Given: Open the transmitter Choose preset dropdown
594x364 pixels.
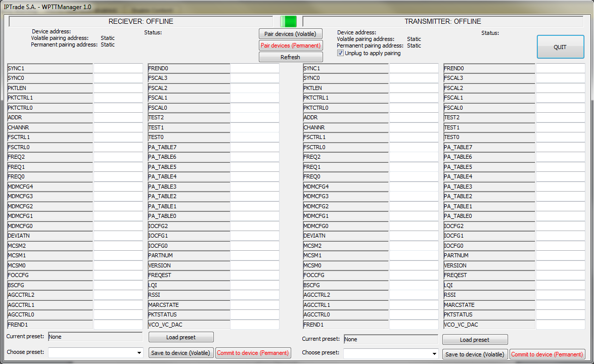Looking at the screenshot, I should point(391,354).
